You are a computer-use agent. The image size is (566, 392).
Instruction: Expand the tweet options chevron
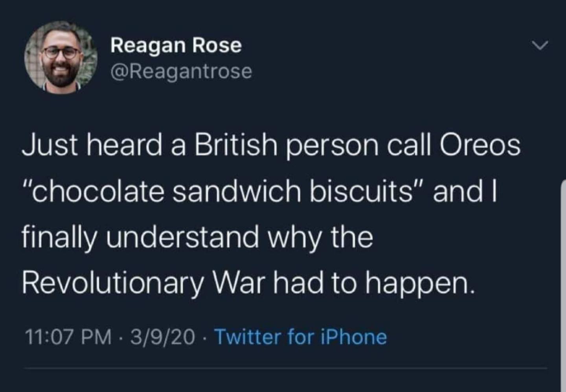coord(540,46)
